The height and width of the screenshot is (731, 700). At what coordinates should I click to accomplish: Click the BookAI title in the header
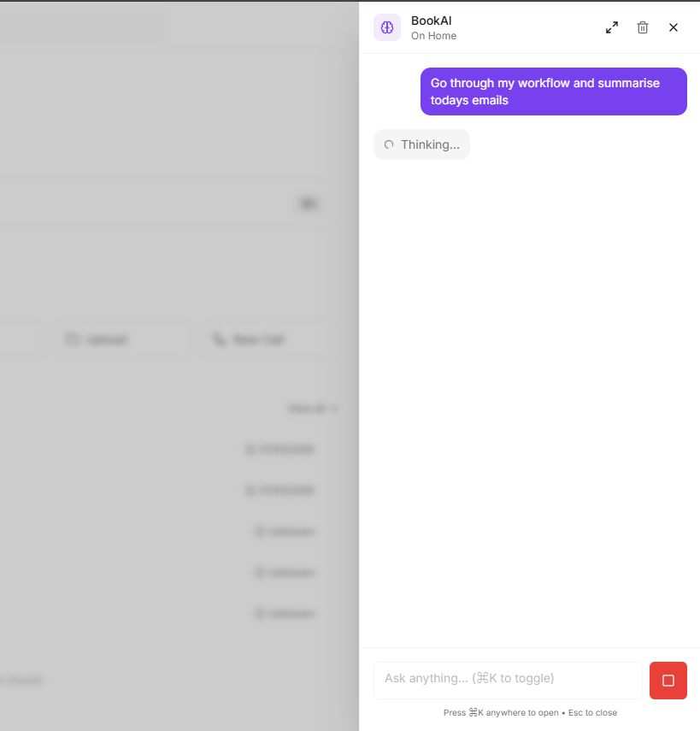[x=431, y=21]
